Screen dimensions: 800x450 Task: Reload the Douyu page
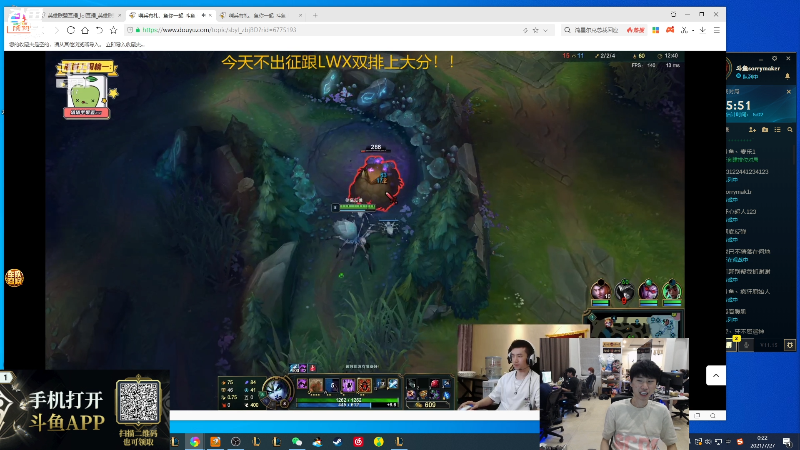tap(71, 30)
